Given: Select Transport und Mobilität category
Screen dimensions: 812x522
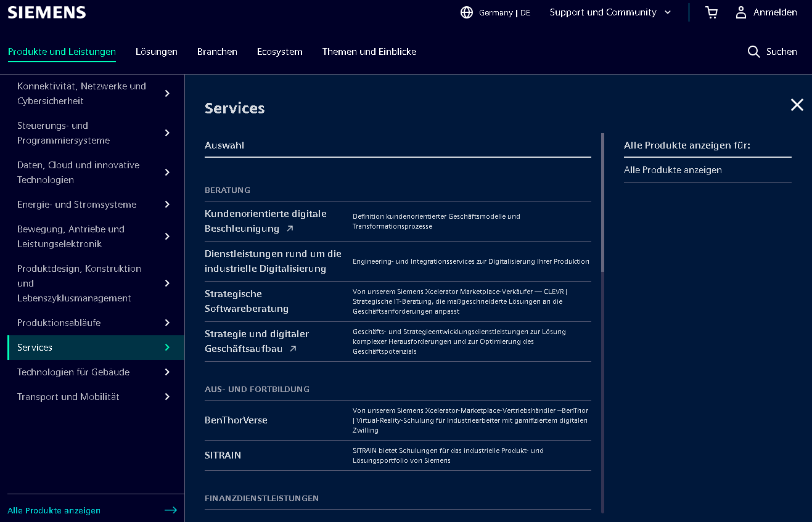Looking at the screenshot, I should [68, 397].
